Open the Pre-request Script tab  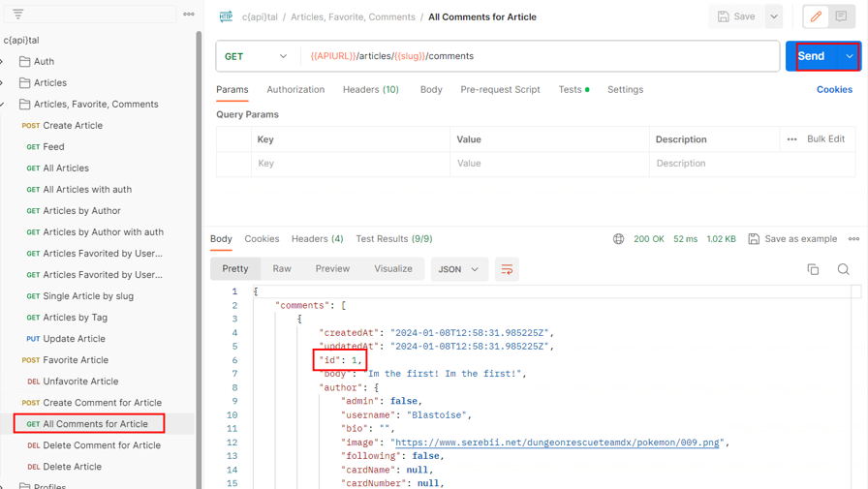[500, 90]
